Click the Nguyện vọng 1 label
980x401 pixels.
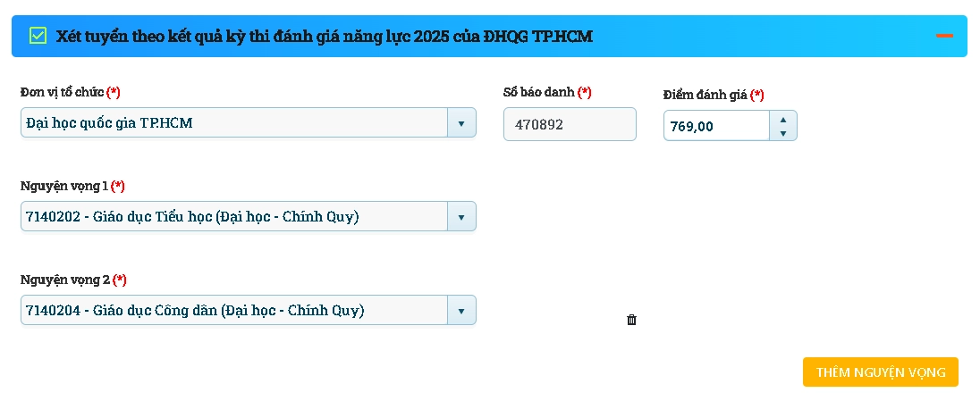(x=64, y=186)
